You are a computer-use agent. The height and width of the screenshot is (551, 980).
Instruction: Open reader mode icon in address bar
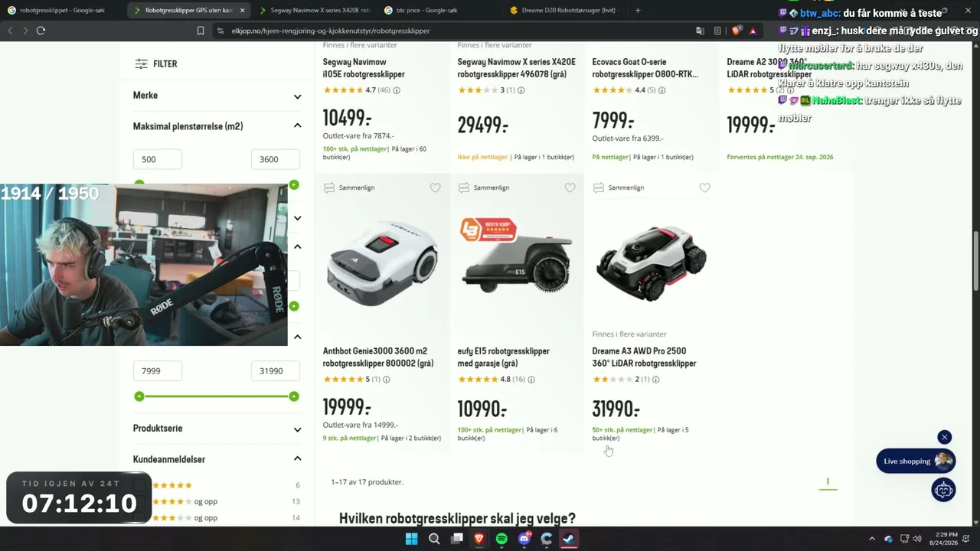click(717, 31)
